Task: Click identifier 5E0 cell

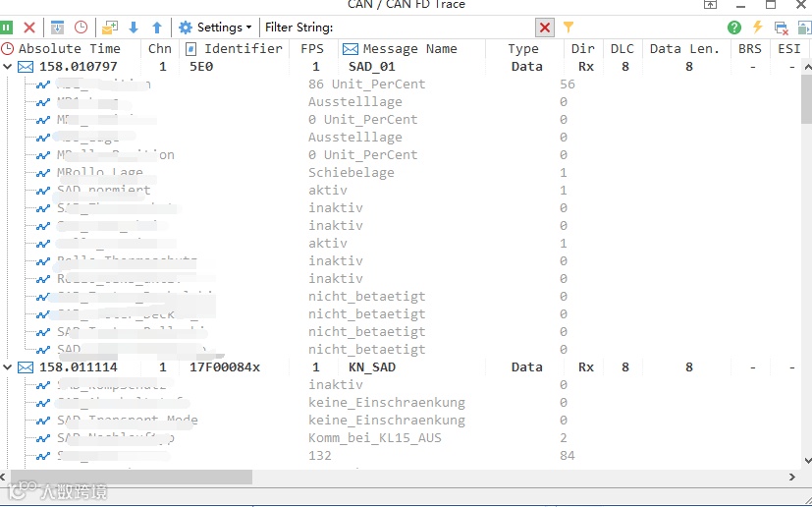Action: tap(201, 67)
